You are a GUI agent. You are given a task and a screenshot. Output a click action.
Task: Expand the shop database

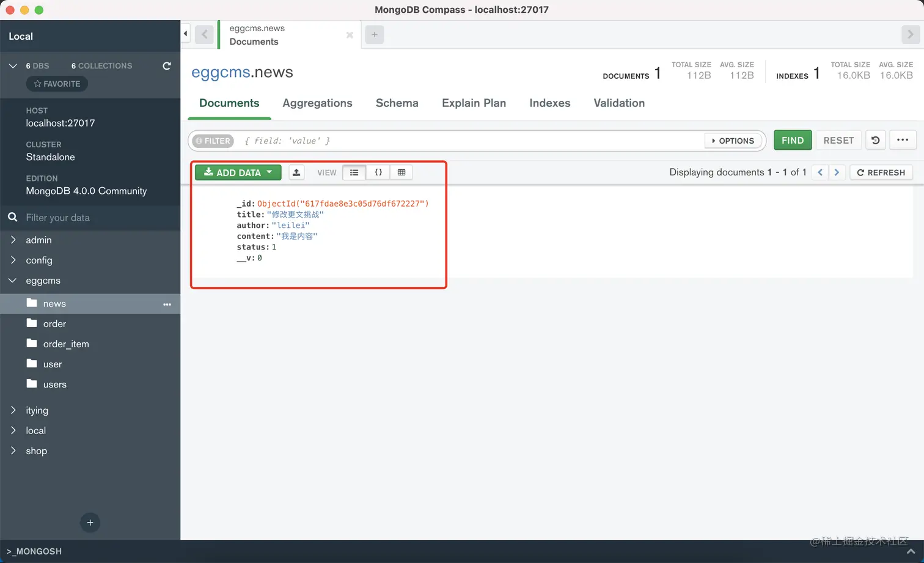[13, 451]
